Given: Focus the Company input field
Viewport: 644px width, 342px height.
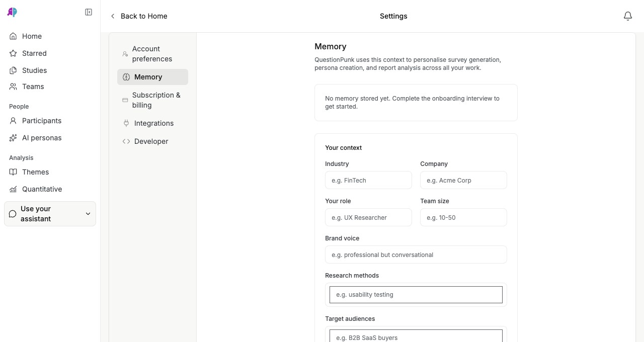Looking at the screenshot, I should [463, 180].
